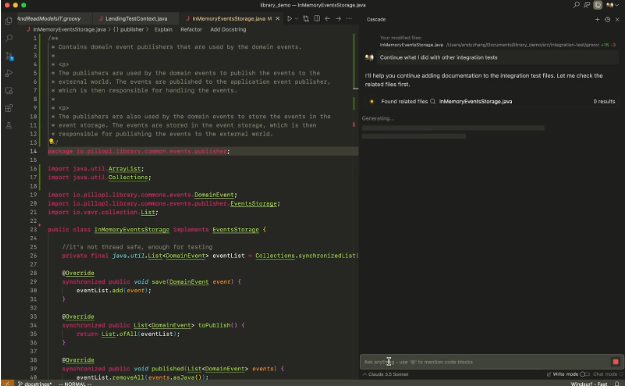Click line number 14 in the gutter
The width and height of the screenshot is (627, 388).
34,152
